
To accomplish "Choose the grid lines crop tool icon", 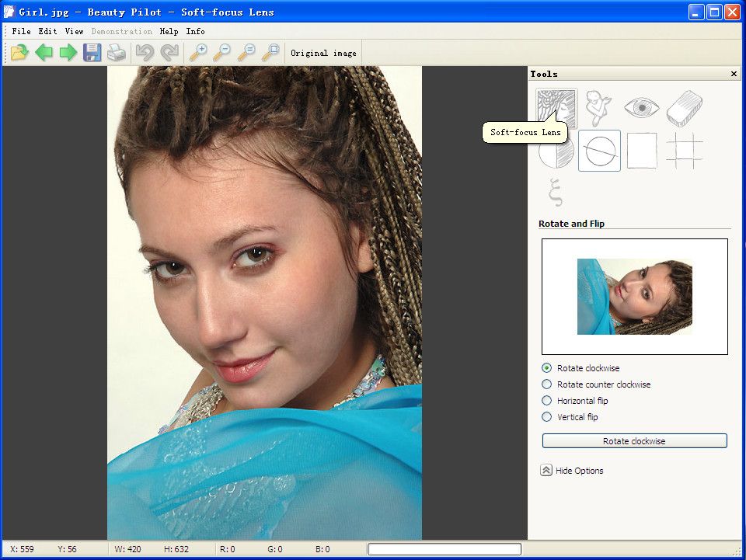I will (x=684, y=151).
